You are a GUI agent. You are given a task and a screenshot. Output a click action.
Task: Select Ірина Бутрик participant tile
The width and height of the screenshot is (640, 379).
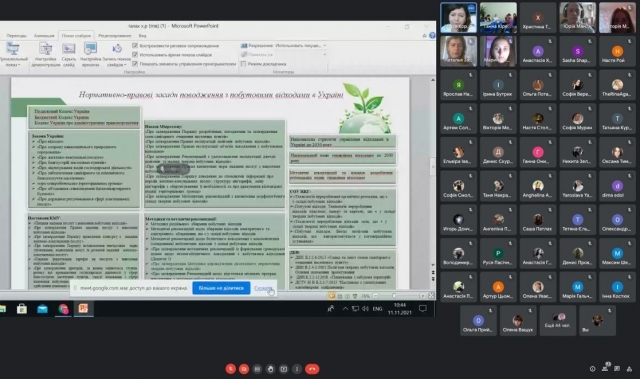[498, 85]
